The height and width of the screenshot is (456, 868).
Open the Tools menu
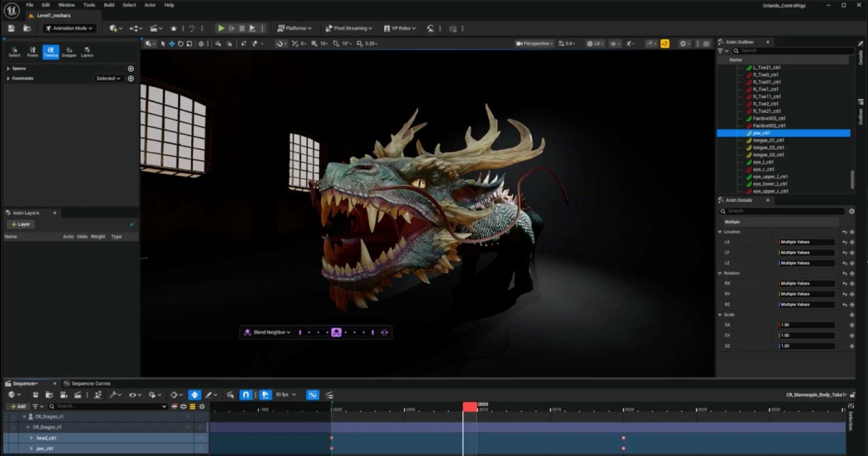pyautogui.click(x=89, y=5)
